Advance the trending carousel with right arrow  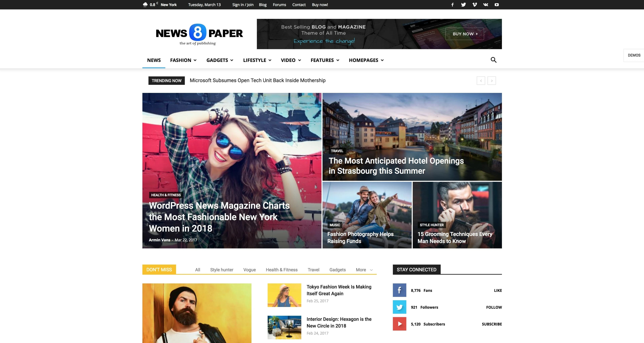click(492, 80)
